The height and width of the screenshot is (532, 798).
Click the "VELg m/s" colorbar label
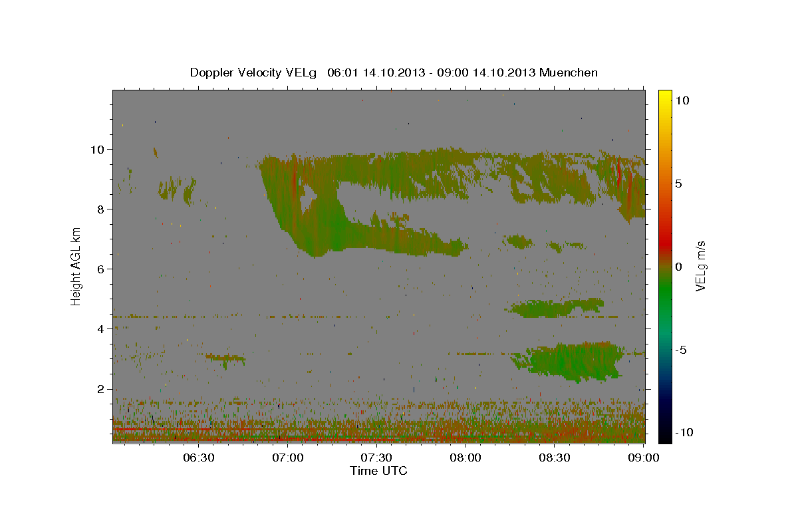[700, 266]
